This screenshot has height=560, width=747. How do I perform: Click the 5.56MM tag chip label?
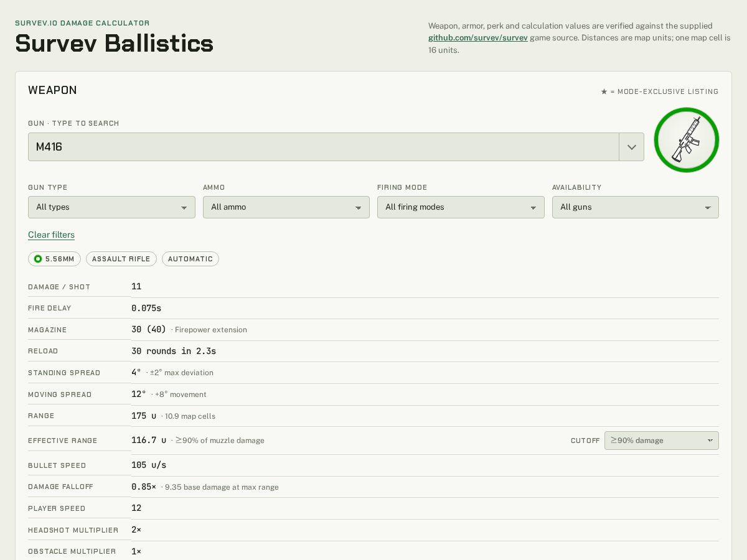pyautogui.click(x=60, y=259)
